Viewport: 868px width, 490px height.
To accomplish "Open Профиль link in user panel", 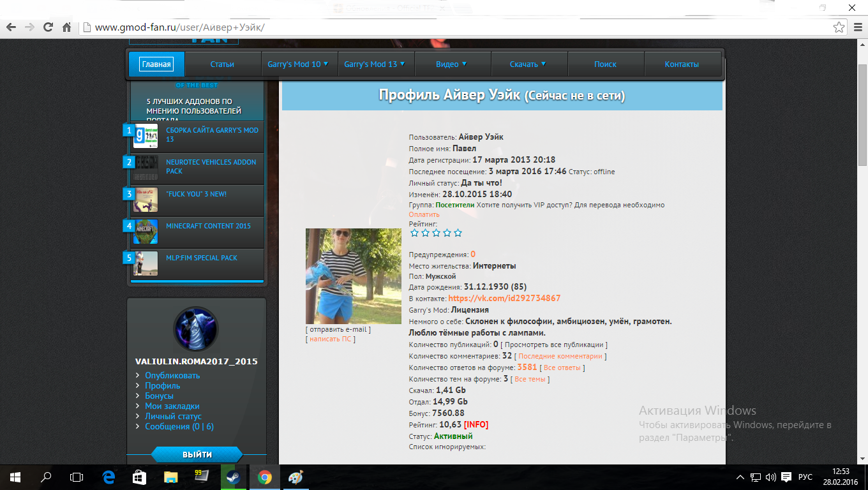I will [162, 385].
